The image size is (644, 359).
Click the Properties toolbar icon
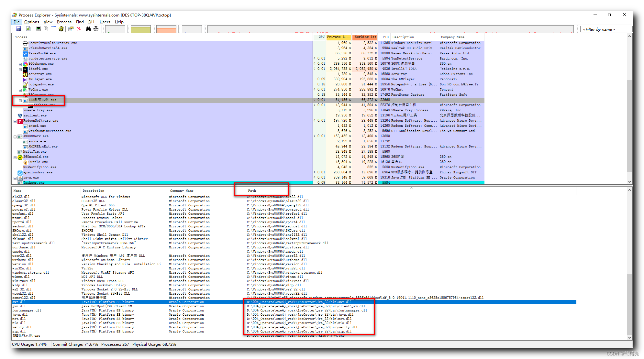(x=71, y=29)
